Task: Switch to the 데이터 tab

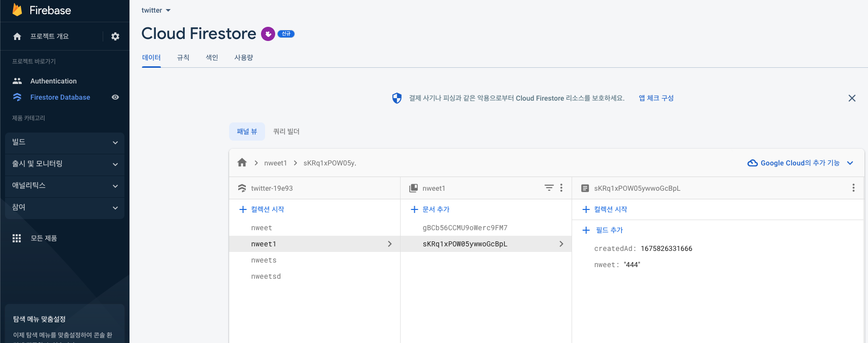Action: click(x=151, y=58)
